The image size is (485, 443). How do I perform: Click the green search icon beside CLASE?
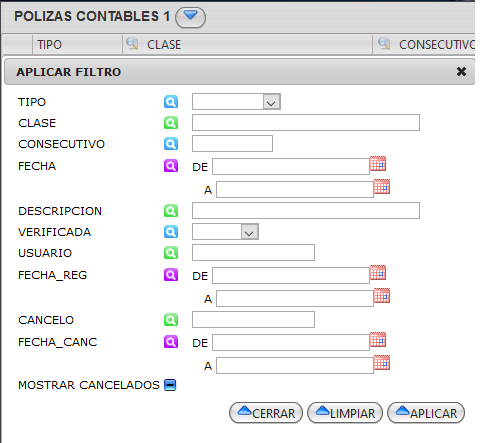click(x=171, y=123)
